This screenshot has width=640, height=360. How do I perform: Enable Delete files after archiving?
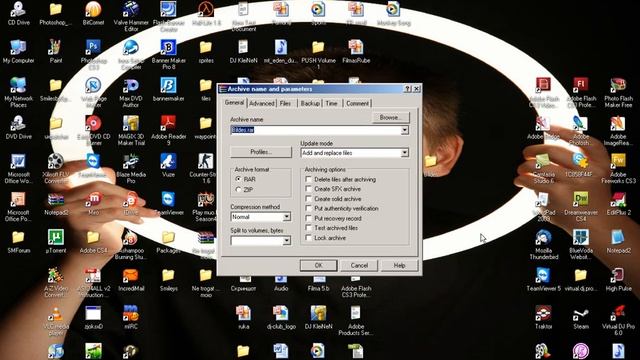click(309, 179)
